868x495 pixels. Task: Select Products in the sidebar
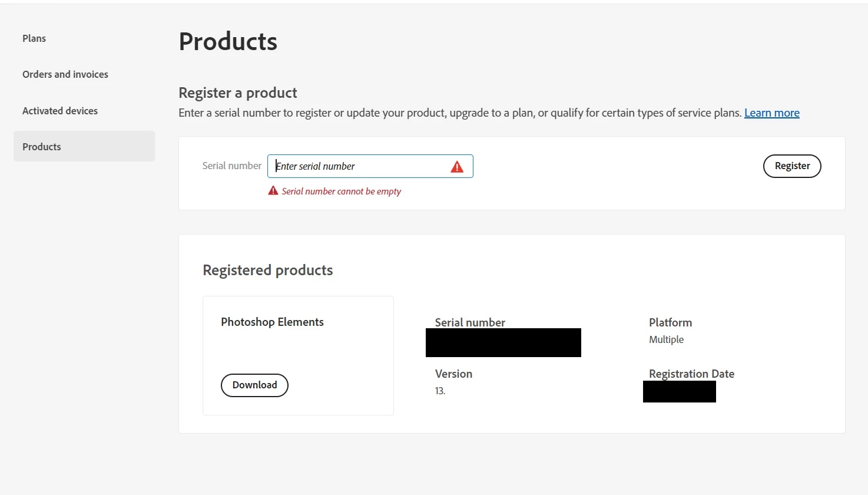84,146
